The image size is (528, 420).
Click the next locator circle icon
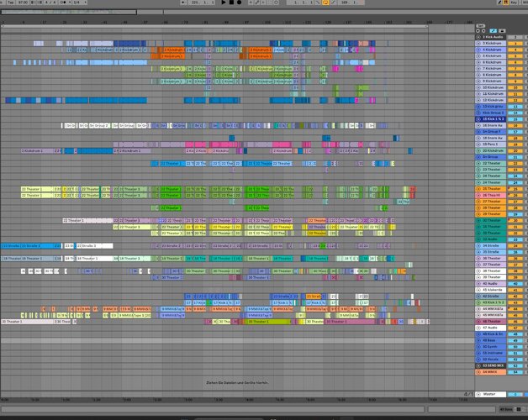[x=484, y=31]
